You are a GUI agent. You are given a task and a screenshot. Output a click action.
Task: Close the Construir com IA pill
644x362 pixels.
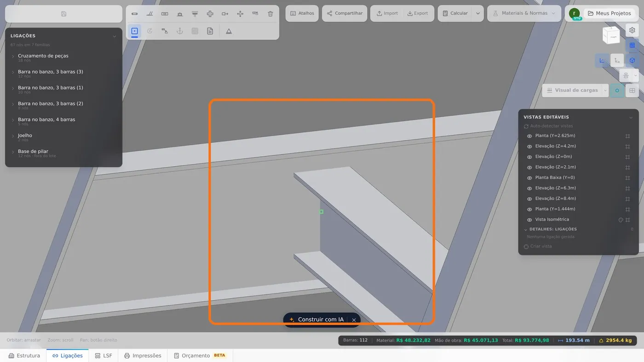[354, 320]
